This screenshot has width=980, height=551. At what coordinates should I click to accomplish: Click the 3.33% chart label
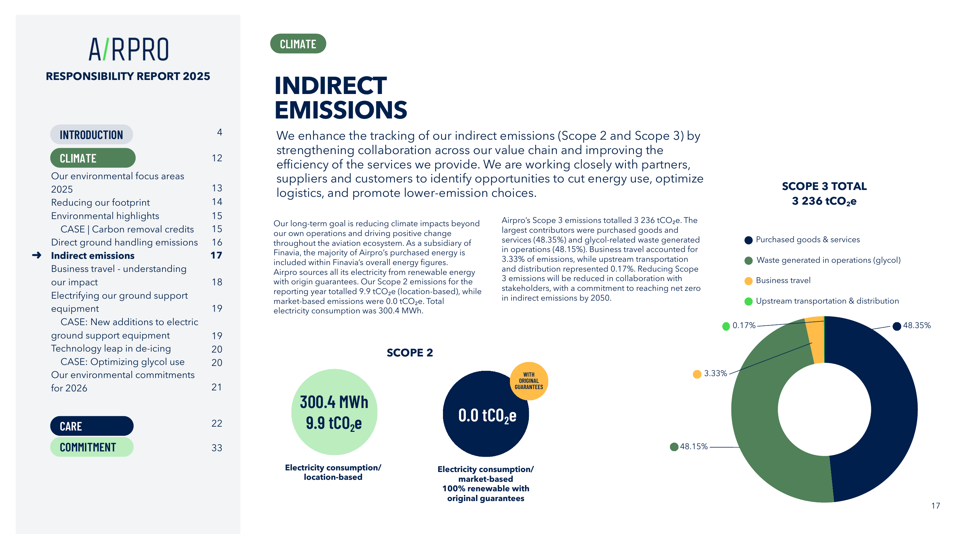[716, 373]
